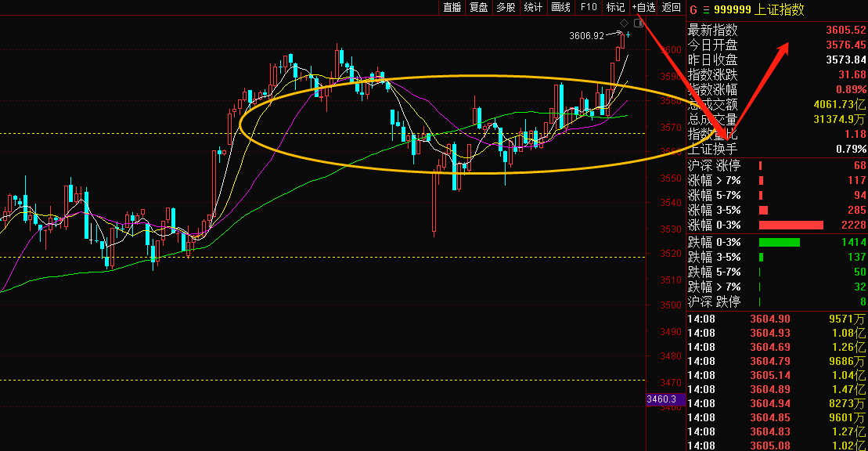This screenshot has height=451, width=868.
Task: Switch to 多股 multi-stock view
Action: (x=506, y=7)
